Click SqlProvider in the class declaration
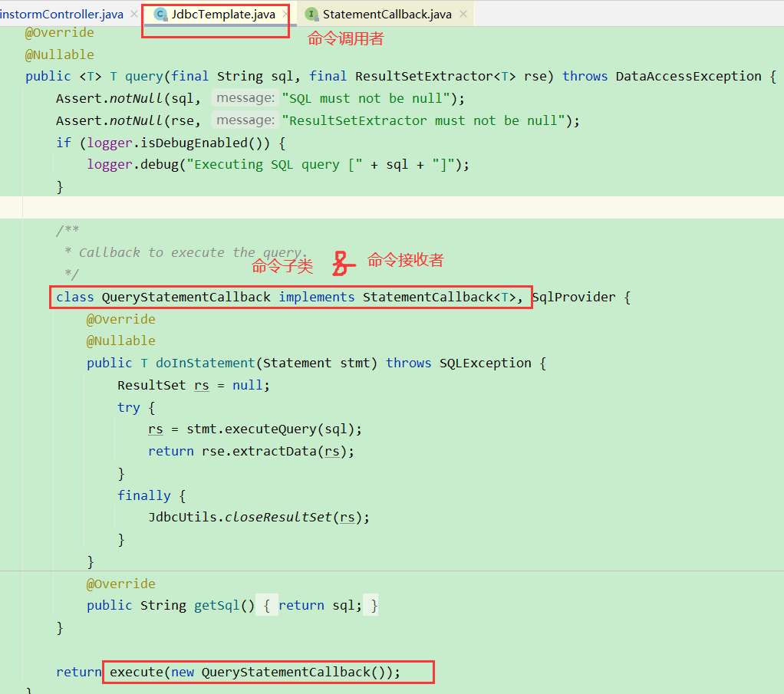 [x=574, y=297]
